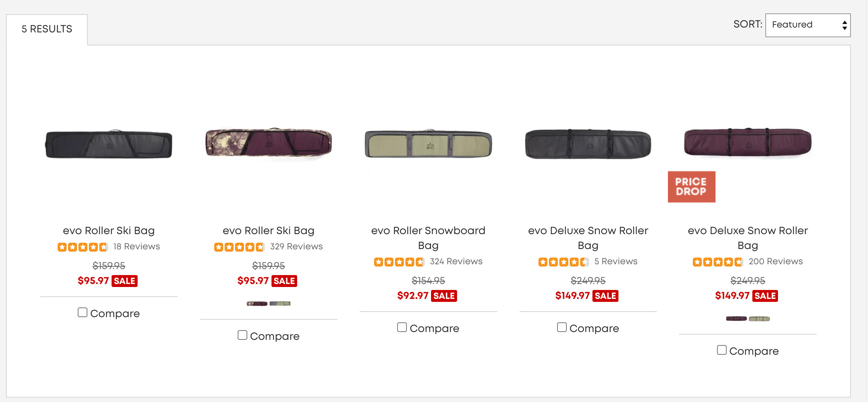
Task: Check Compare for evo Roller Snowboard Bag
Action: pyautogui.click(x=402, y=327)
